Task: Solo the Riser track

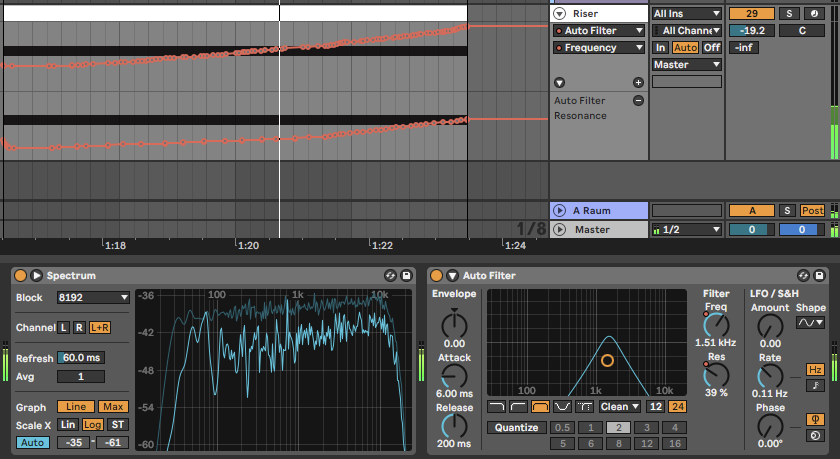Action: point(789,13)
